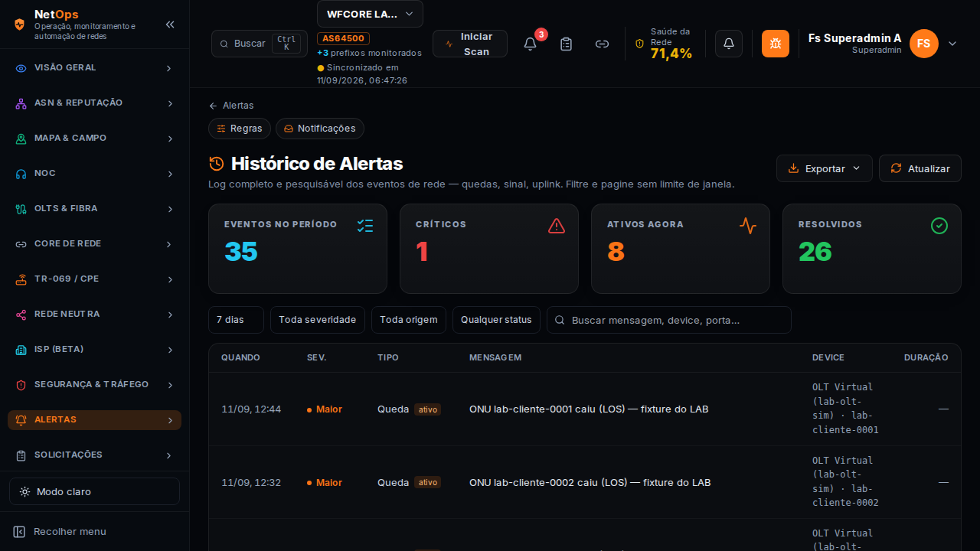Expand the user menu chevron
This screenshot has height=551, width=980.
tap(952, 44)
